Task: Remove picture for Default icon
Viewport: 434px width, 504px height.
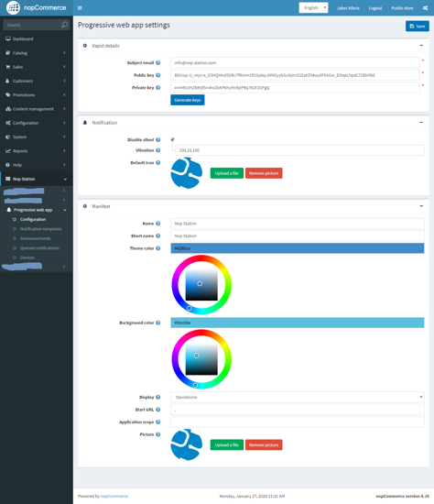Action: click(264, 173)
